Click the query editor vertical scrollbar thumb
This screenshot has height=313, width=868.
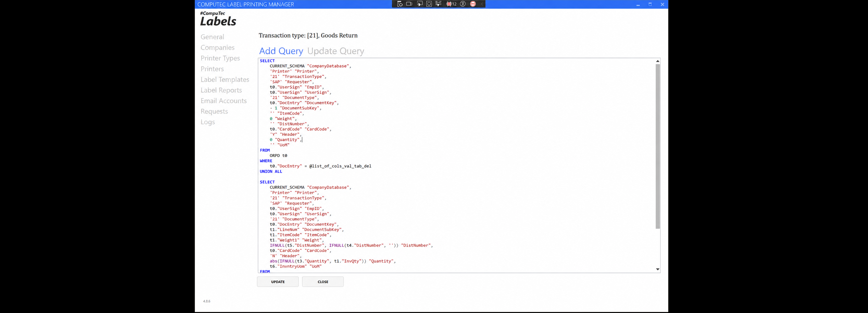click(x=657, y=147)
